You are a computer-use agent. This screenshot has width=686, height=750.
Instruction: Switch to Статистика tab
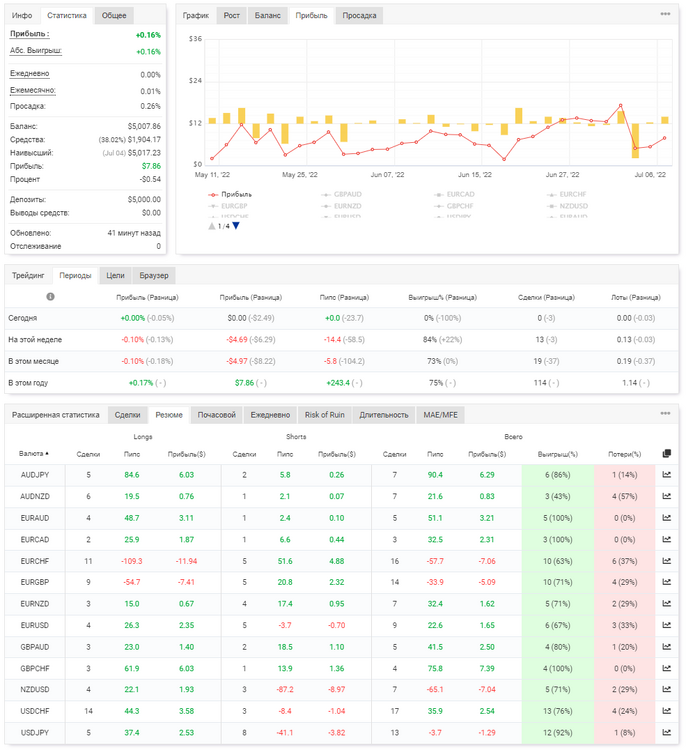pyautogui.click(x=66, y=15)
